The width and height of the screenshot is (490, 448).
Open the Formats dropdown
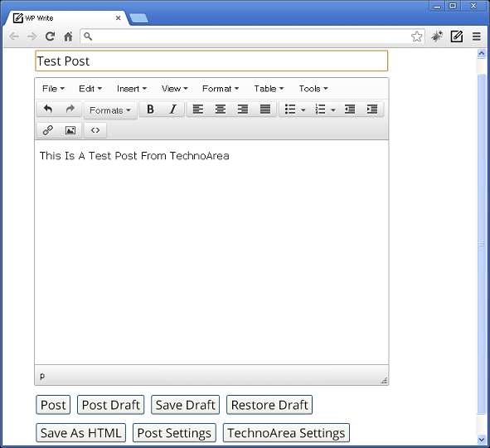coord(110,110)
